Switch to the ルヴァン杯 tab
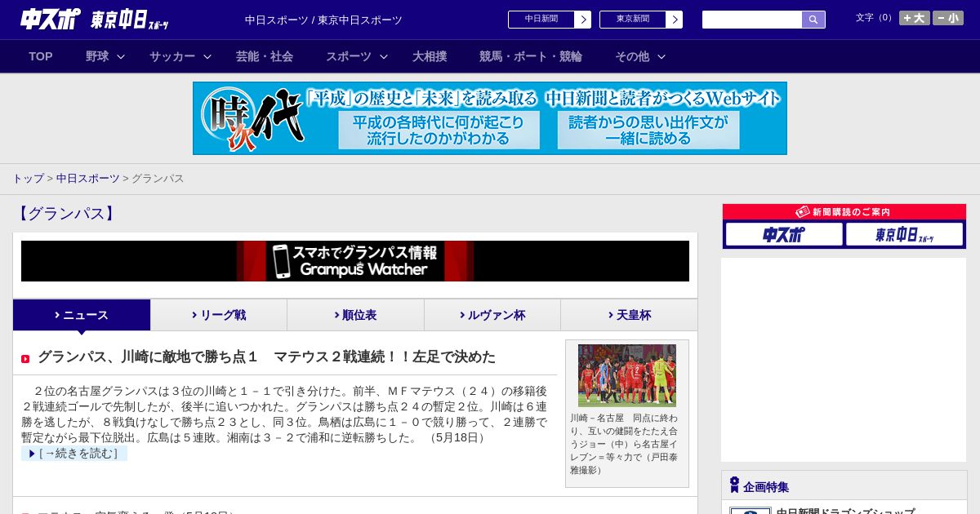The image size is (980, 514). (x=492, y=315)
